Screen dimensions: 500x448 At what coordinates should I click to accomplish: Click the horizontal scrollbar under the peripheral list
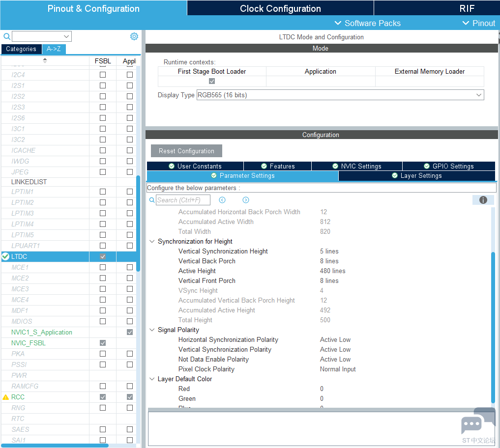click(55, 446)
